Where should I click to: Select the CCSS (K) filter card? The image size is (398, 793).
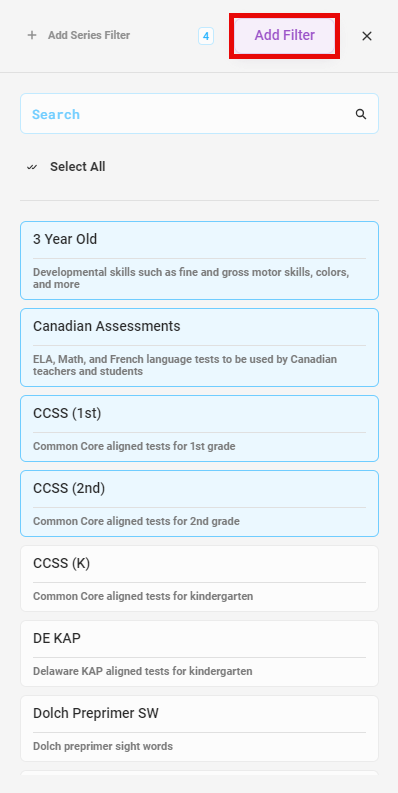coord(199,578)
